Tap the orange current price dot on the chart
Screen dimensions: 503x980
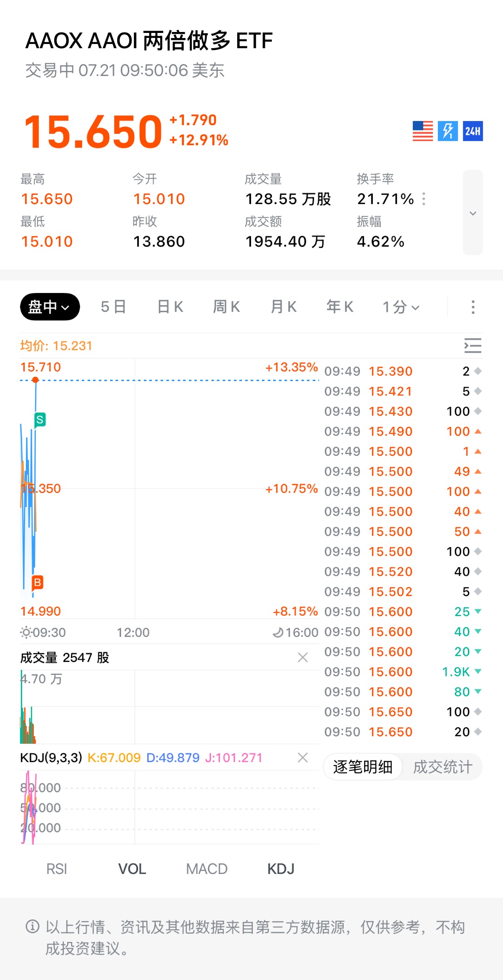pyautogui.click(x=35, y=380)
